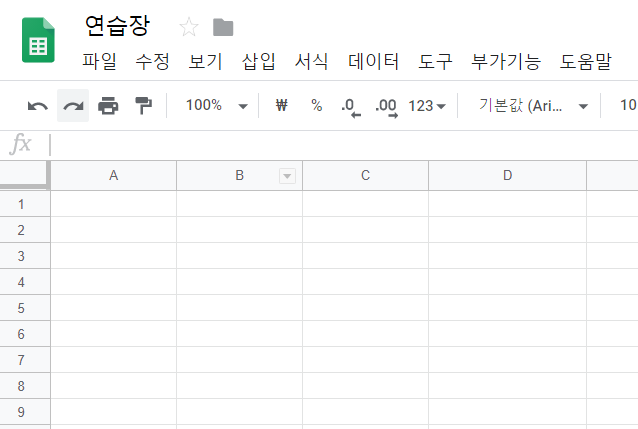Viewport: 638px width, 429px height.
Task: Select row 9 header
Action: click(25, 412)
